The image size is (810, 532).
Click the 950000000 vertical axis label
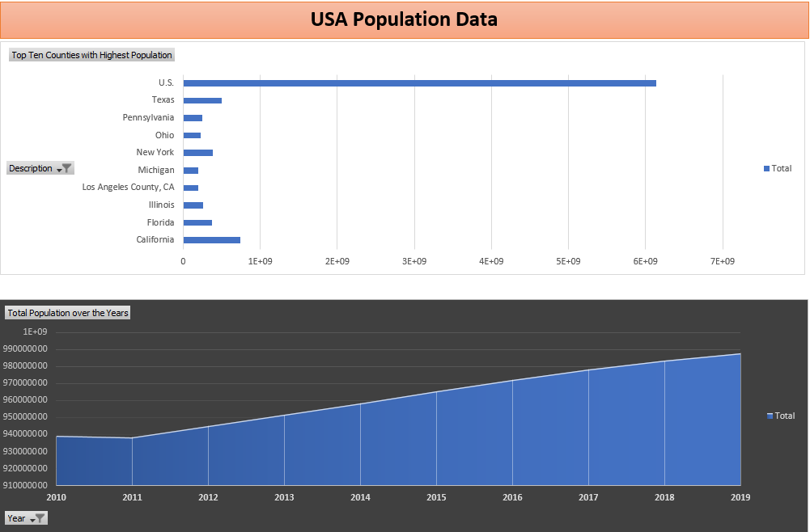tap(25, 417)
